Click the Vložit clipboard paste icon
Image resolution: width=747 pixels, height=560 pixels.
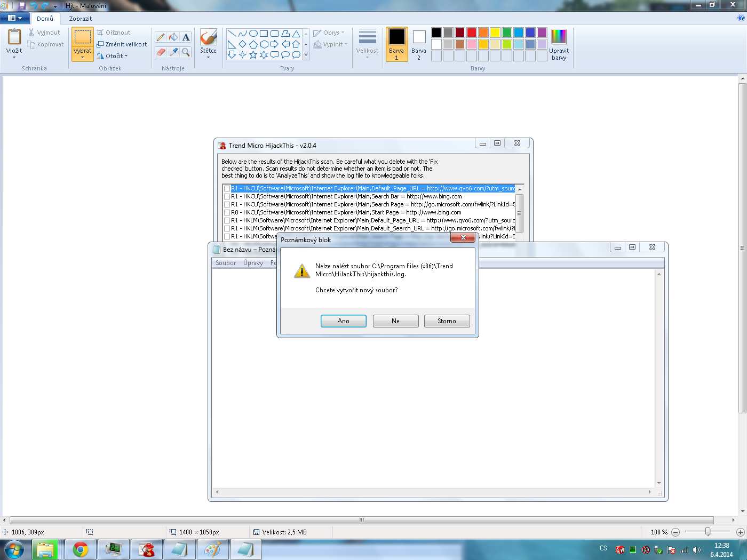pos(14,37)
